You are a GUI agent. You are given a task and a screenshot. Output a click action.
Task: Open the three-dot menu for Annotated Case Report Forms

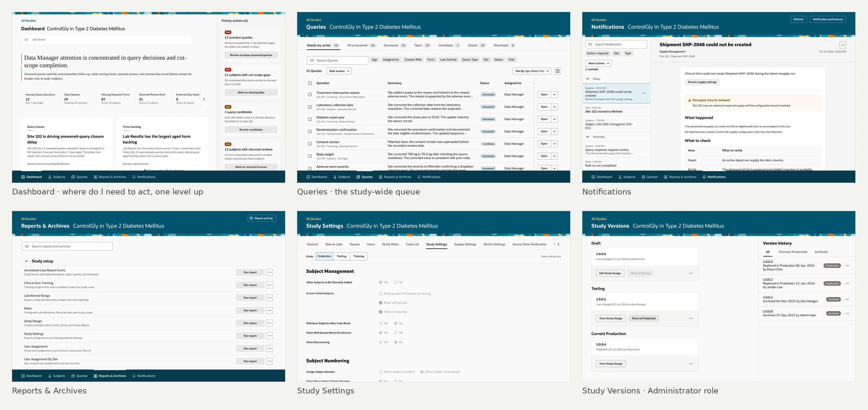point(269,273)
